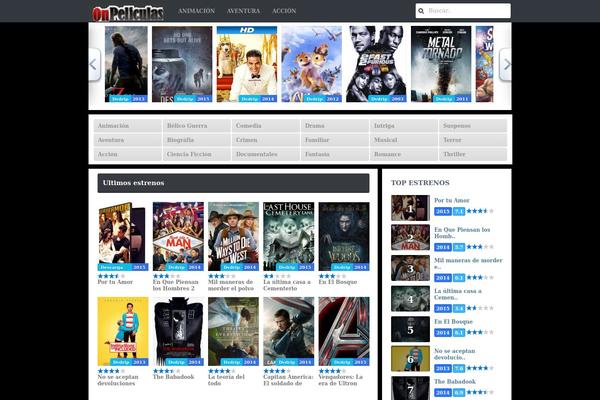The height and width of the screenshot is (400, 600).
Task: Open the Crimen genre
Action: coord(266,140)
